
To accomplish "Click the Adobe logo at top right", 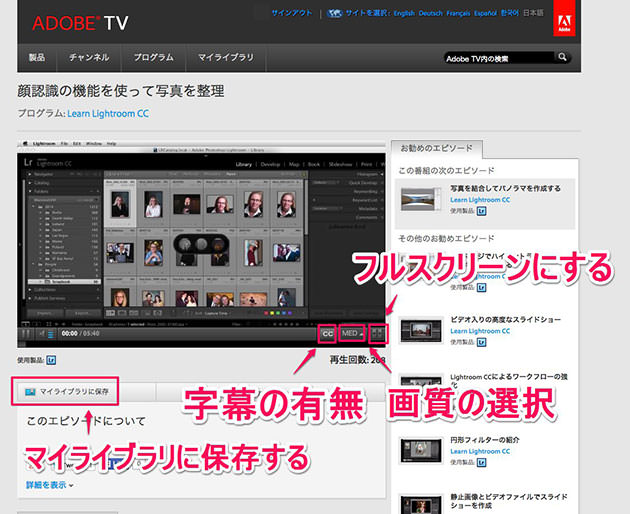I will pyautogui.click(x=564, y=18).
